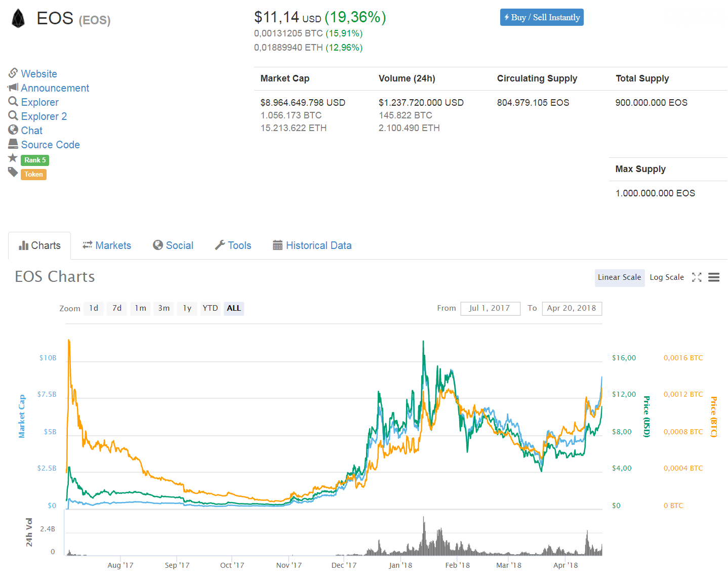Image resolution: width=728 pixels, height=585 pixels.
Task: Click the Buy / Sell Instantly button
Action: pyautogui.click(x=541, y=17)
